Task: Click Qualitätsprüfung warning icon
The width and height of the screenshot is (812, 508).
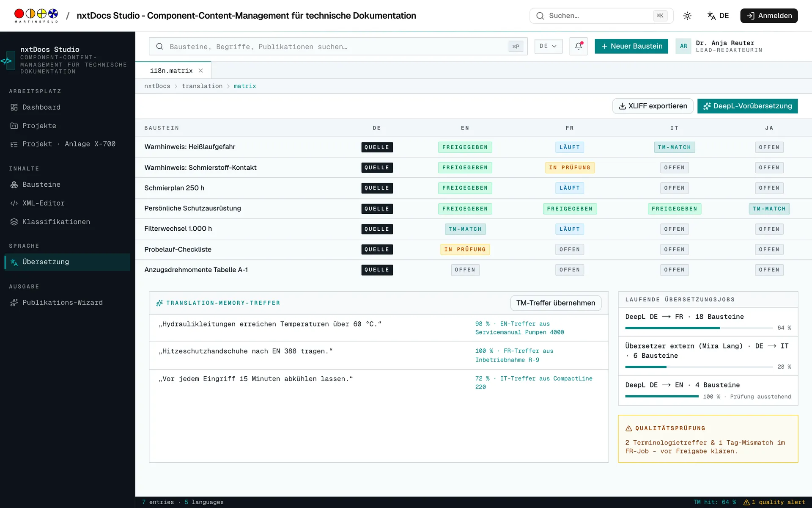Action: [628, 428]
